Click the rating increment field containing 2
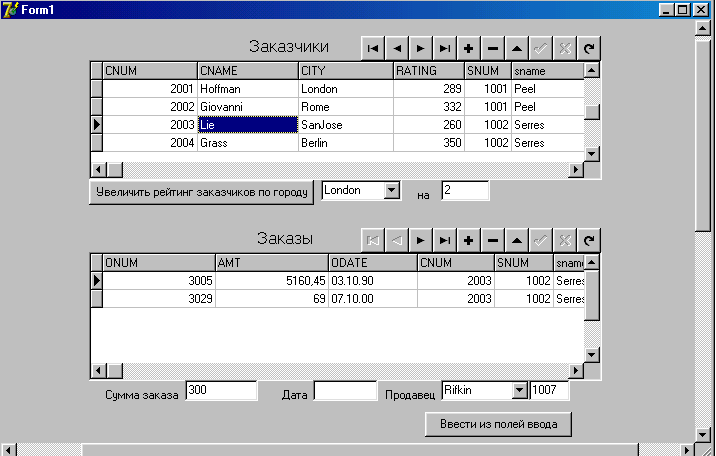Viewport: 716px width, 456px height. (465, 190)
